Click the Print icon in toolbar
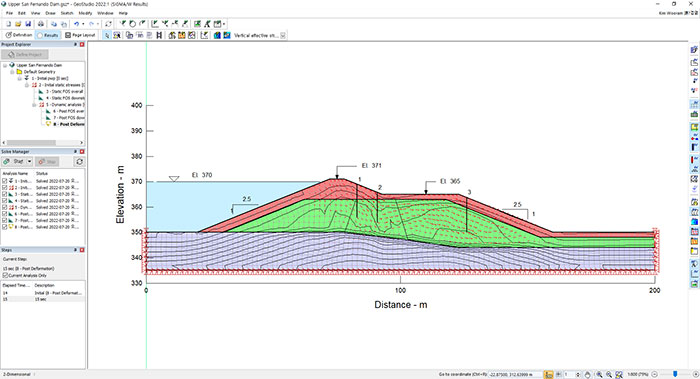 click(x=41, y=24)
